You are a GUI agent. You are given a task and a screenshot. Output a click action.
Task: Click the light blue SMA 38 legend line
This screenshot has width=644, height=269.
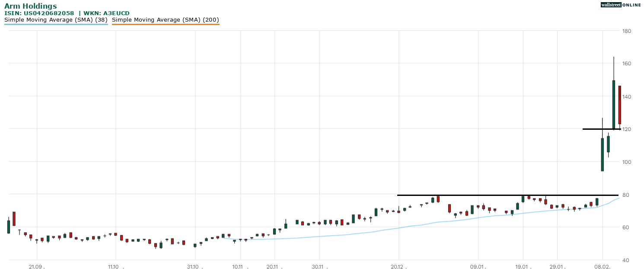[x=56, y=24]
